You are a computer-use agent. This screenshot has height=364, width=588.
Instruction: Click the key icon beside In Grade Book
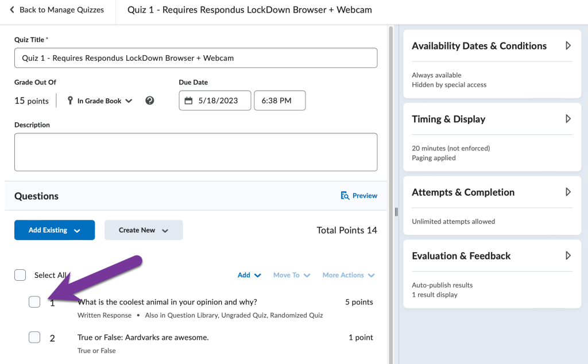click(x=71, y=100)
